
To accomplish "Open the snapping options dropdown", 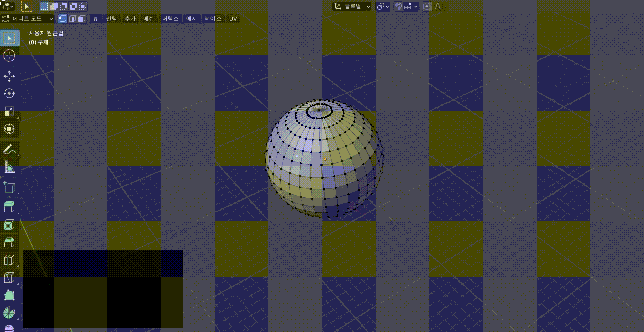I will 411,6.
